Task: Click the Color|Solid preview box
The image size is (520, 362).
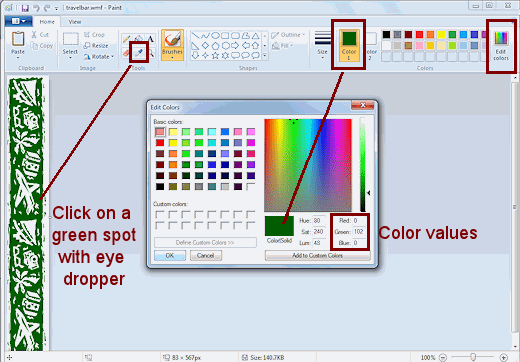Action: (279, 226)
